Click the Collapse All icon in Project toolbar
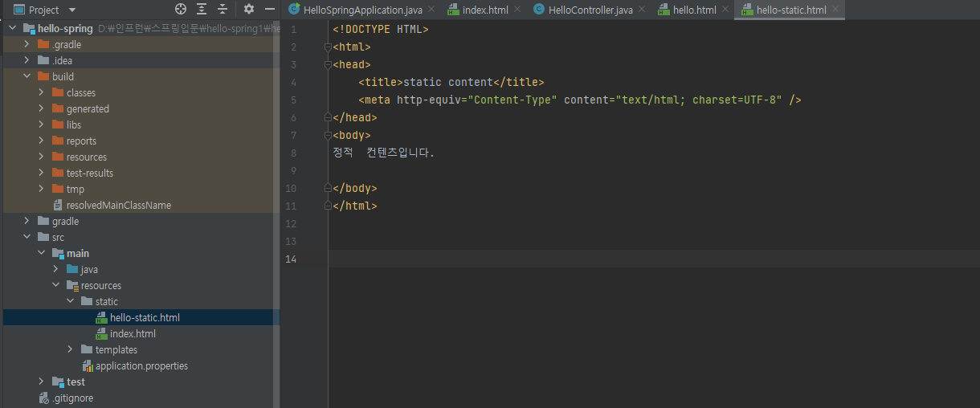This screenshot has height=408, width=980. pyautogui.click(x=223, y=10)
